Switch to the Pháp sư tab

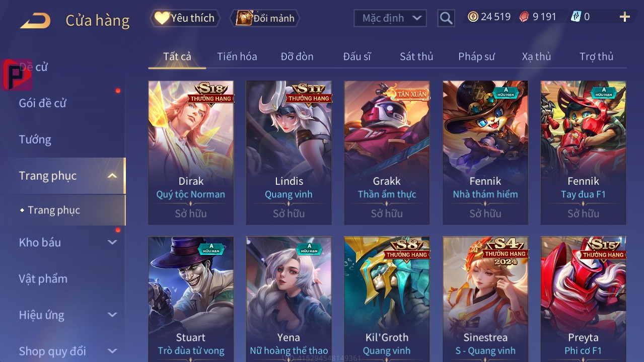(476, 56)
